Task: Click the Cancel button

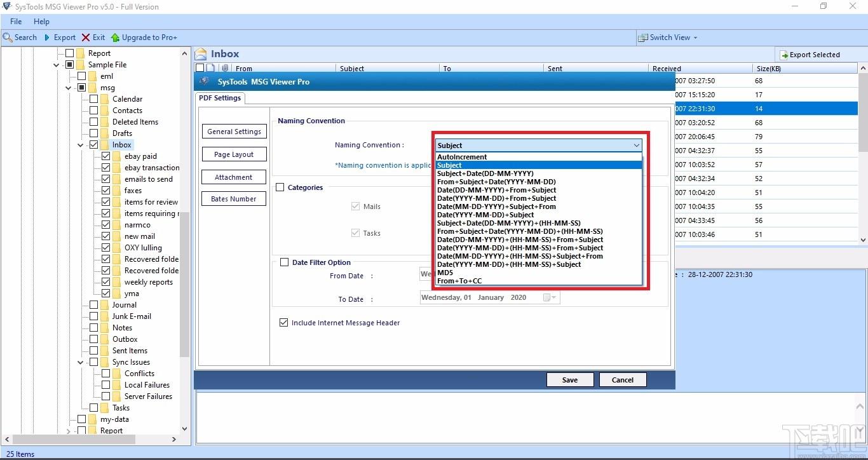Action: (623, 380)
